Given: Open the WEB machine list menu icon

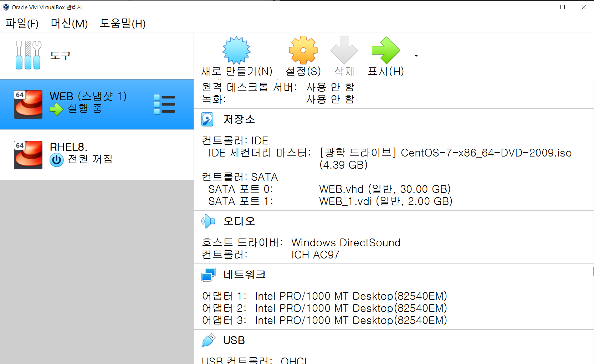Looking at the screenshot, I should pyautogui.click(x=164, y=104).
